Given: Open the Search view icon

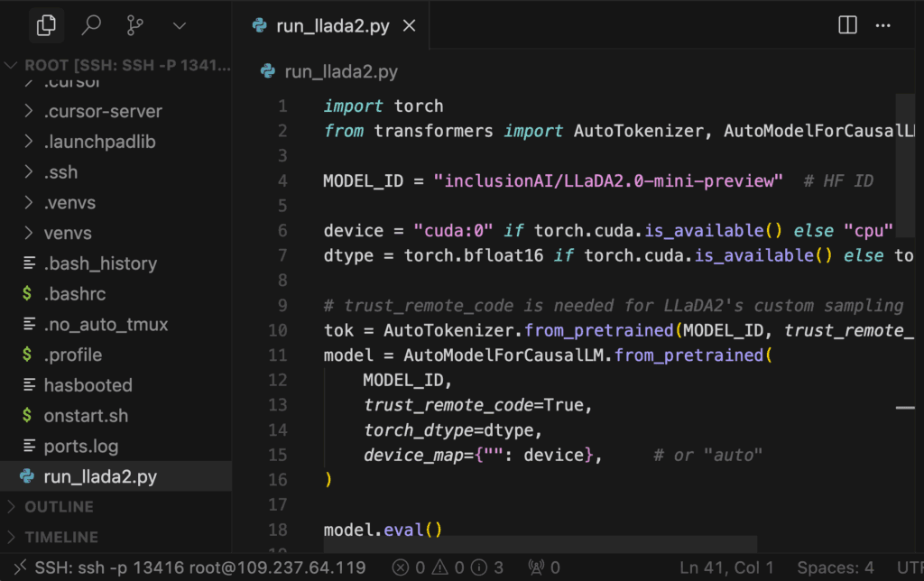Looking at the screenshot, I should 91,26.
